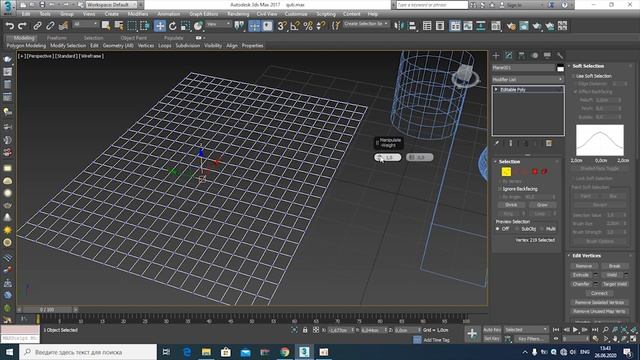Expand the Editable Poly stack entry
The image size is (640, 360).
tap(496, 90)
